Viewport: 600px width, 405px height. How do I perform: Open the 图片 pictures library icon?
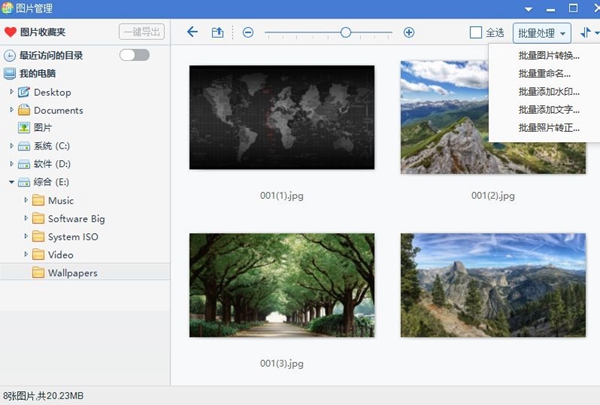[25, 128]
